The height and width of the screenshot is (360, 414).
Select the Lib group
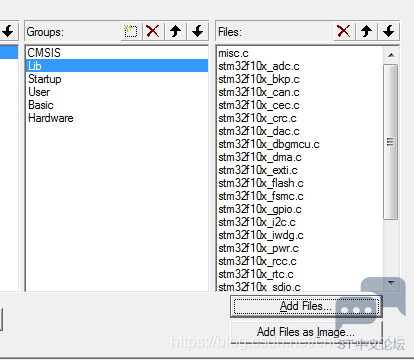click(x=117, y=66)
